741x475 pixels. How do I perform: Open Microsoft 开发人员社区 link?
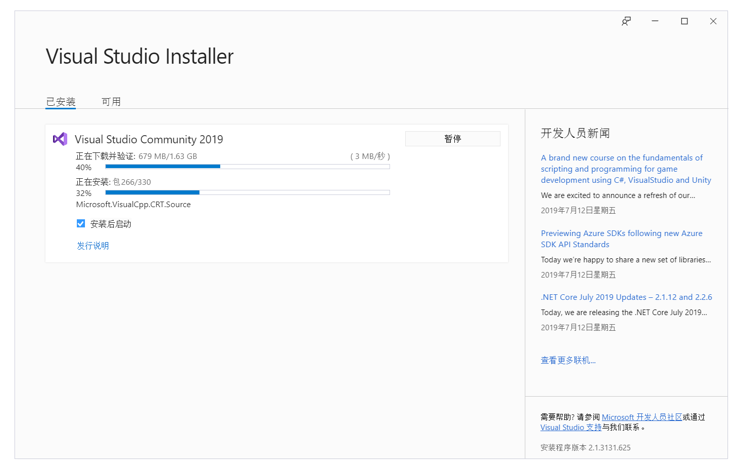pyautogui.click(x=641, y=417)
